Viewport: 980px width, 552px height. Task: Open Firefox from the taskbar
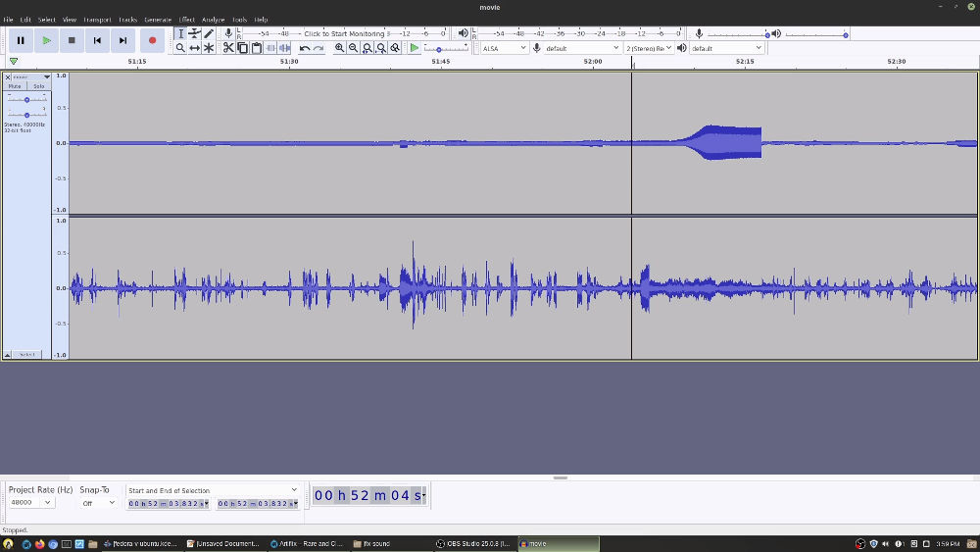click(39, 544)
